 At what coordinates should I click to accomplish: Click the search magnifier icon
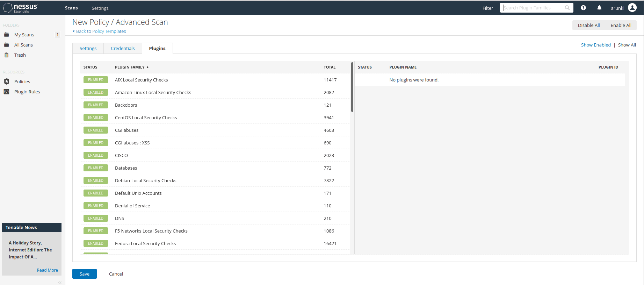coord(567,8)
